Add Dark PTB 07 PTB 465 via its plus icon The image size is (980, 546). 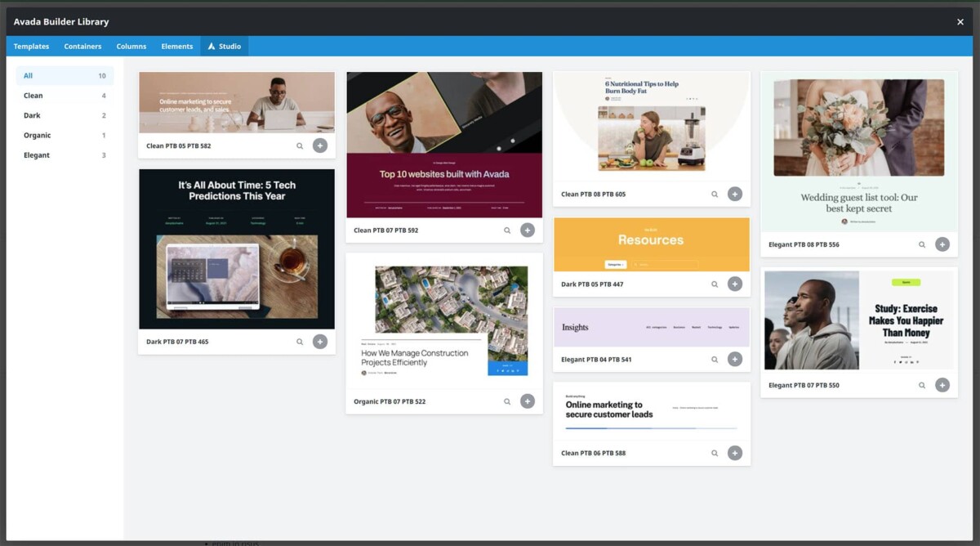point(319,341)
